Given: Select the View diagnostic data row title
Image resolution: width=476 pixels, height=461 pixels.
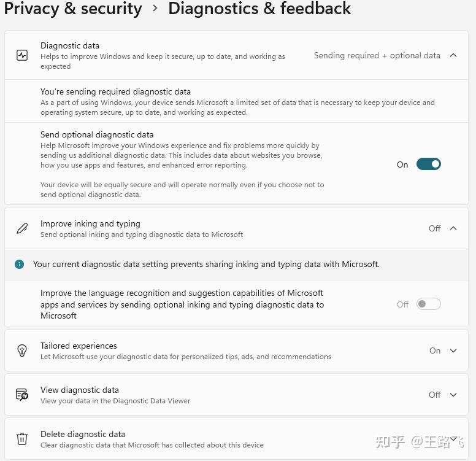Looking at the screenshot, I should [80, 390].
